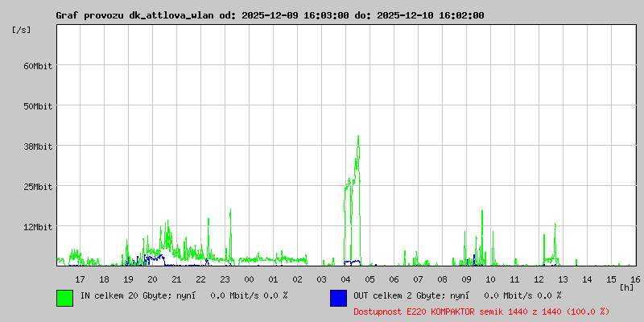Click hour label '00' on time axis
The height and width of the screenshot is (322, 644).
[x=250, y=279]
